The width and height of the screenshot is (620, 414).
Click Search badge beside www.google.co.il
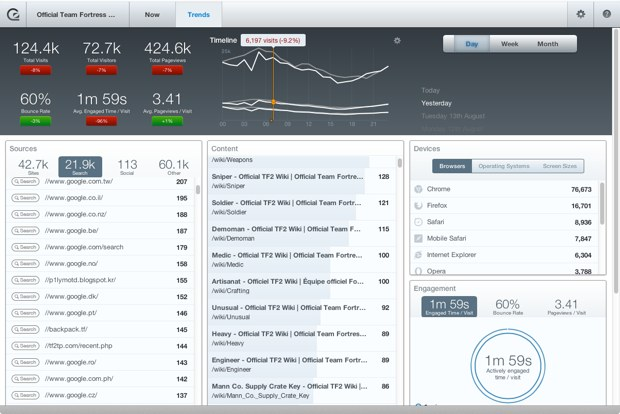(x=25, y=198)
